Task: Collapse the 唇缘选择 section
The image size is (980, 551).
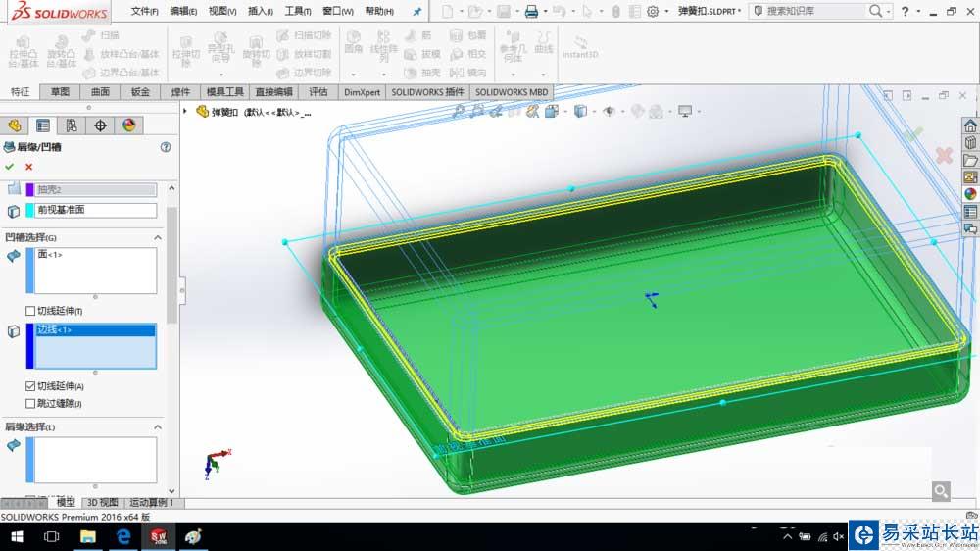Action: click(157, 427)
